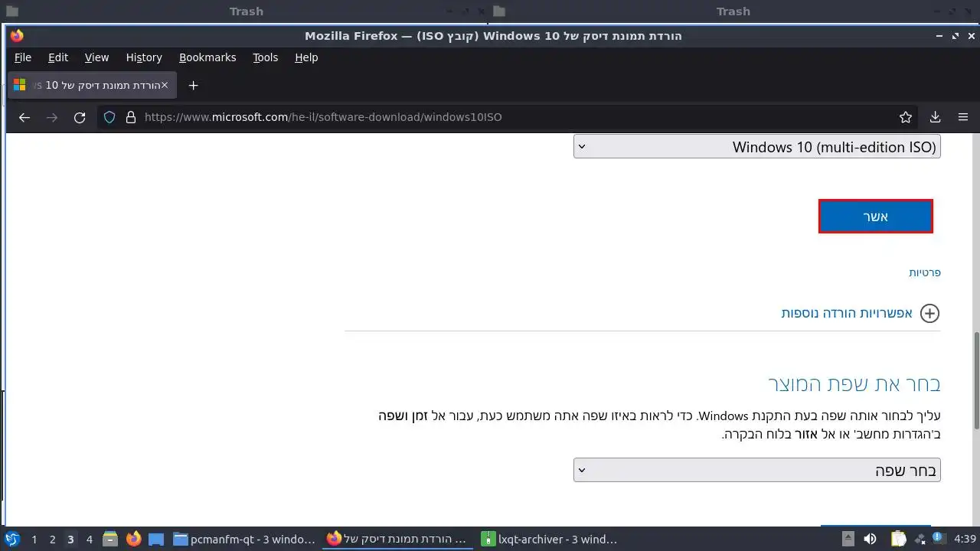The height and width of the screenshot is (551, 980).
Task: Bookmark this page with the star
Action: tap(906, 117)
